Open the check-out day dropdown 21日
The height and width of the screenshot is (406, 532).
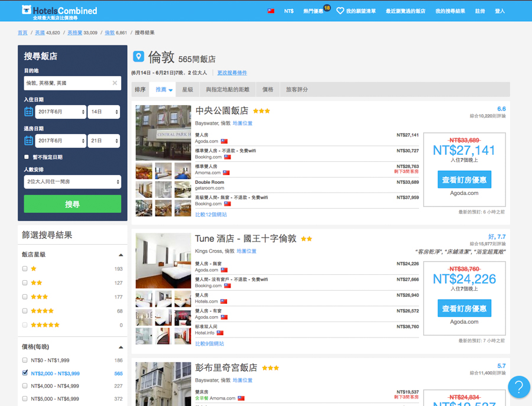104,141
